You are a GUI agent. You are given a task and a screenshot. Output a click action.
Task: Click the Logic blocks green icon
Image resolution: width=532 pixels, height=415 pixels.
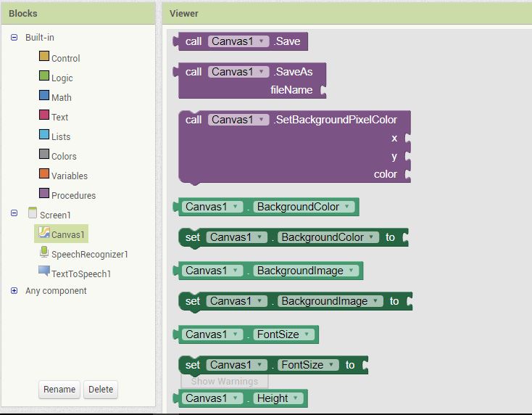click(44, 75)
